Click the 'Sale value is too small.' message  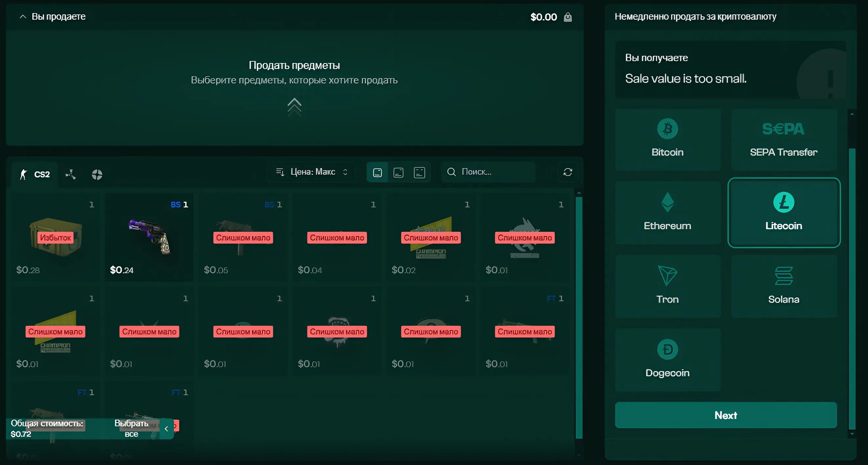(x=686, y=78)
